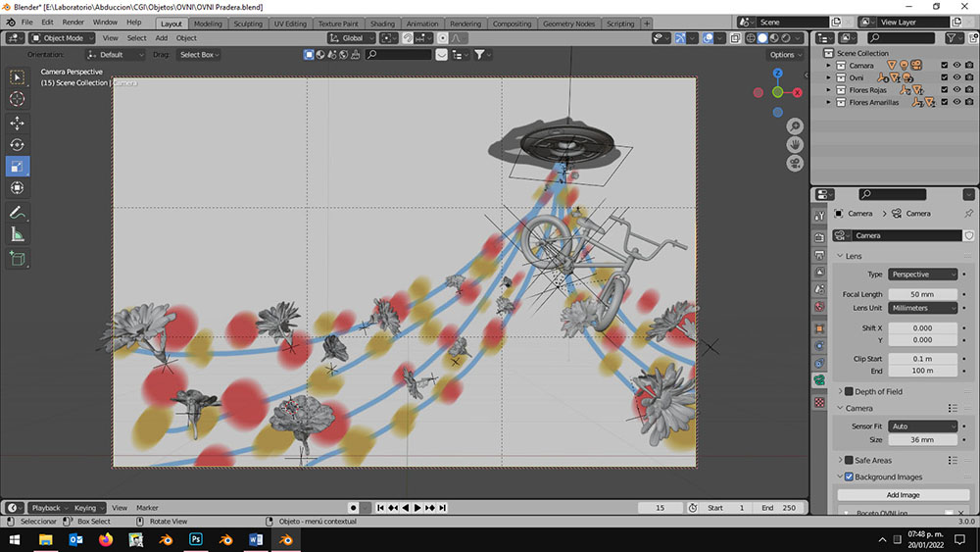Image resolution: width=980 pixels, height=552 pixels.
Task: Open the lens Type Perspective dropdown
Action: (x=923, y=275)
